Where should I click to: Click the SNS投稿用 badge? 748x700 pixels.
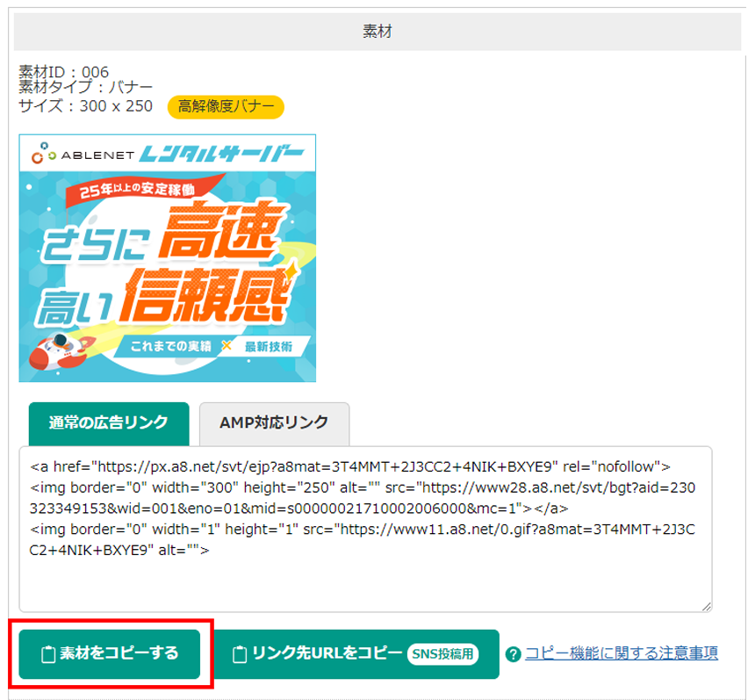coord(444,654)
